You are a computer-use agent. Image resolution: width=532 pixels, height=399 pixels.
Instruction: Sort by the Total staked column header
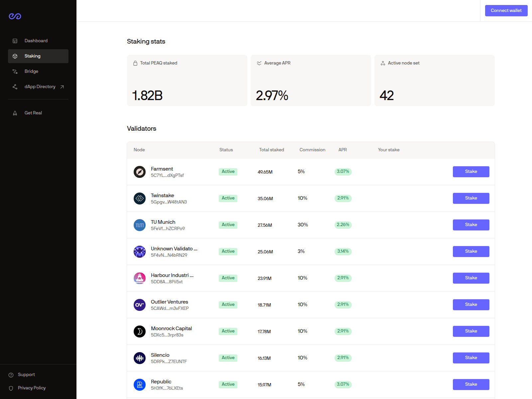272,150
